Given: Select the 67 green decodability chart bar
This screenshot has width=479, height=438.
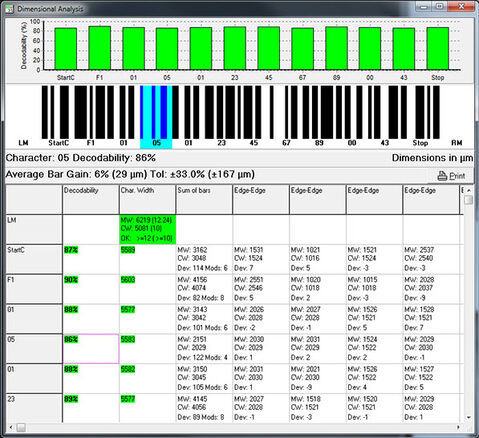Looking at the screenshot, I should pos(302,49).
